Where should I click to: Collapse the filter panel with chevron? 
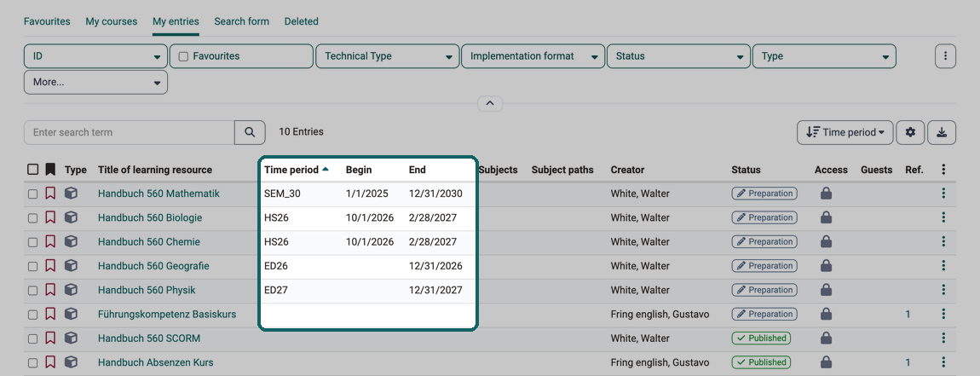pyautogui.click(x=490, y=103)
